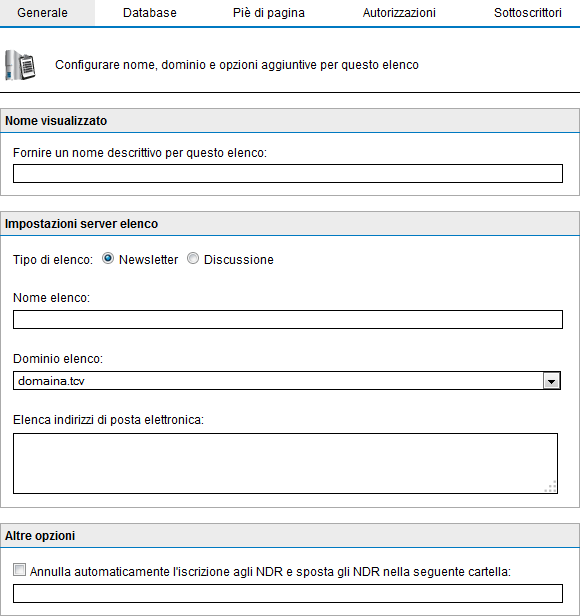Enable automatic NDR unsubscribe checkbox

(19, 570)
